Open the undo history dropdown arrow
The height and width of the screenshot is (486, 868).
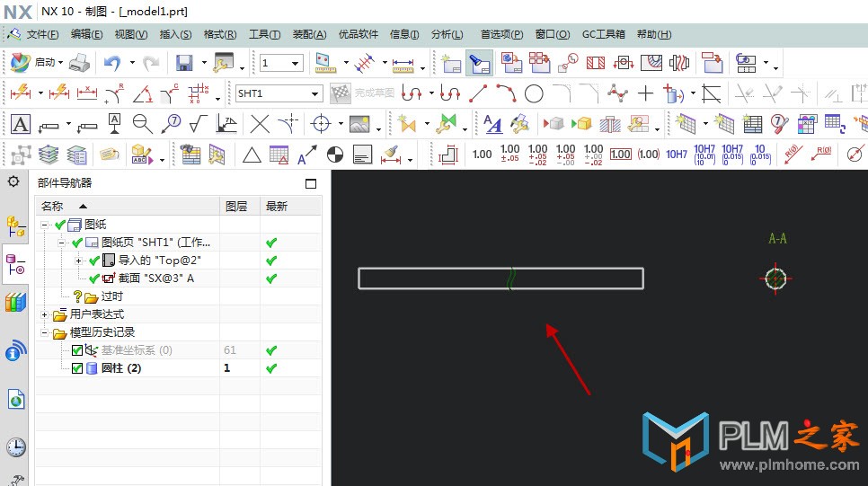pyautogui.click(x=132, y=63)
